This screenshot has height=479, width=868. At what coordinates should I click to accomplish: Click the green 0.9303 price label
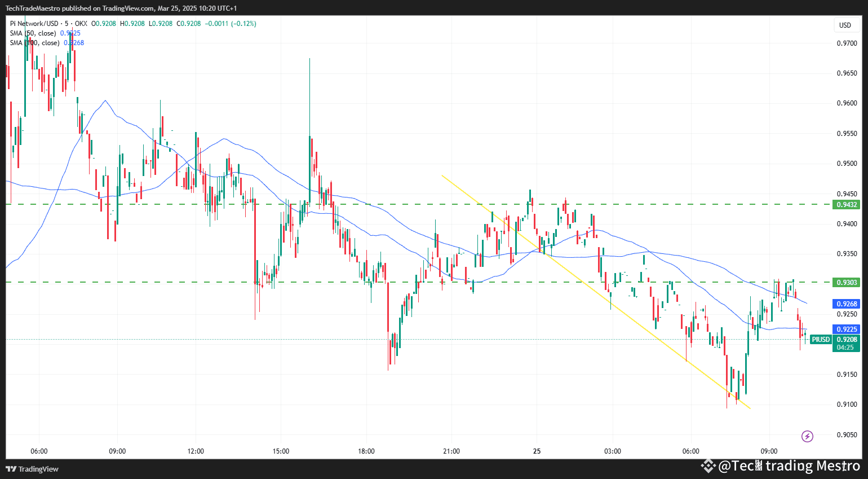pyautogui.click(x=847, y=283)
